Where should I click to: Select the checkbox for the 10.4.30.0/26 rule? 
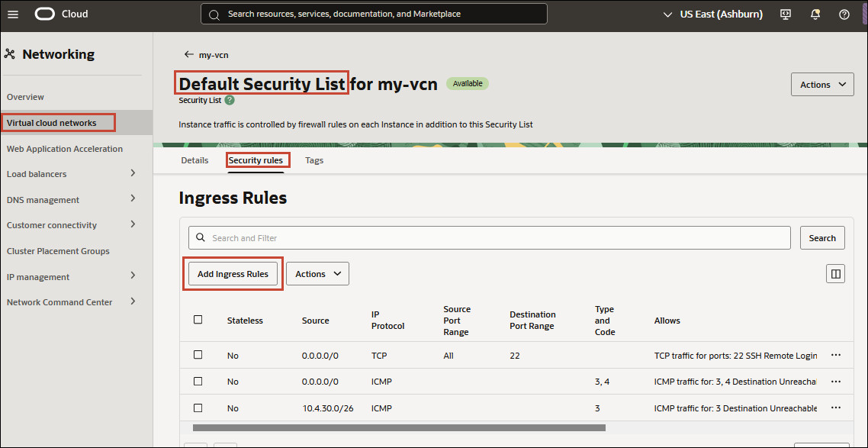pyautogui.click(x=198, y=408)
